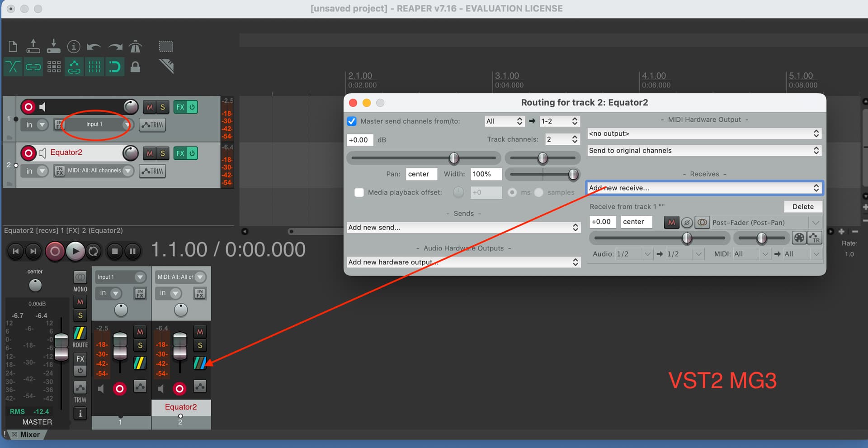The height and width of the screenshot is (448, 868).
Task: Click the Pan center input field
Action: (421, 174)
